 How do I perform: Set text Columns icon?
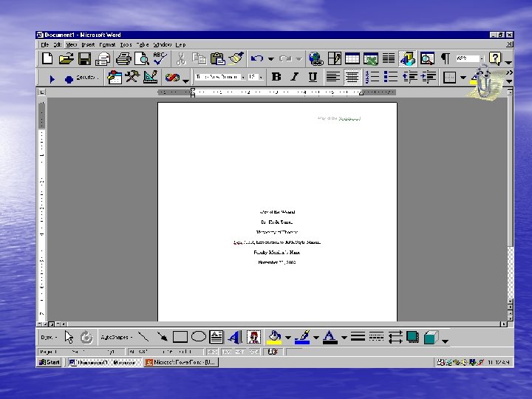(389, 58)
